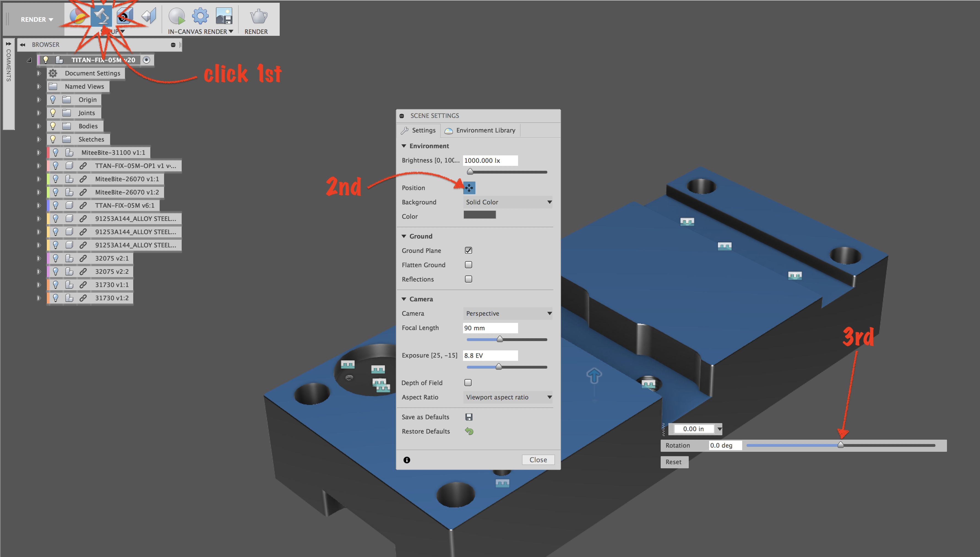Uncheck the Ground Plane checkbox

(x=468, y=251)
